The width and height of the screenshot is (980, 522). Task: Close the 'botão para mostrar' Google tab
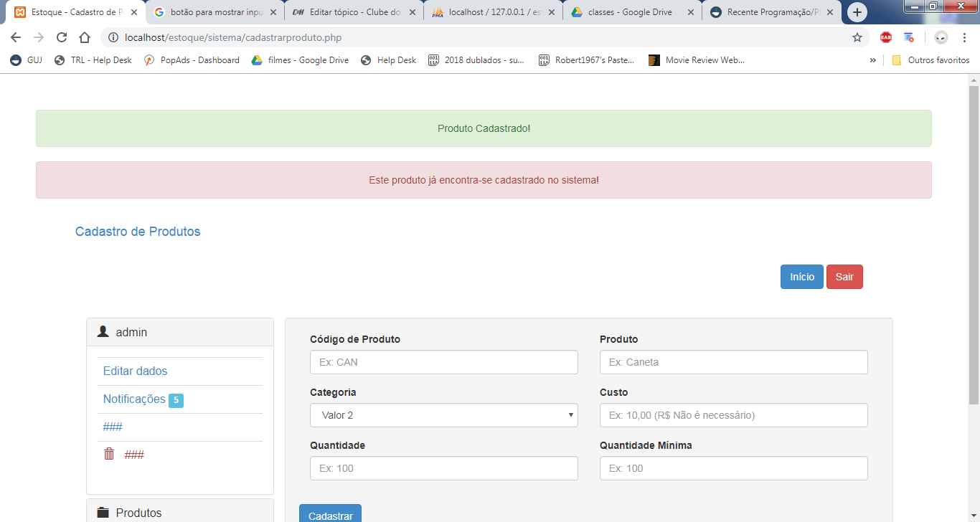[x=273, y=12]
